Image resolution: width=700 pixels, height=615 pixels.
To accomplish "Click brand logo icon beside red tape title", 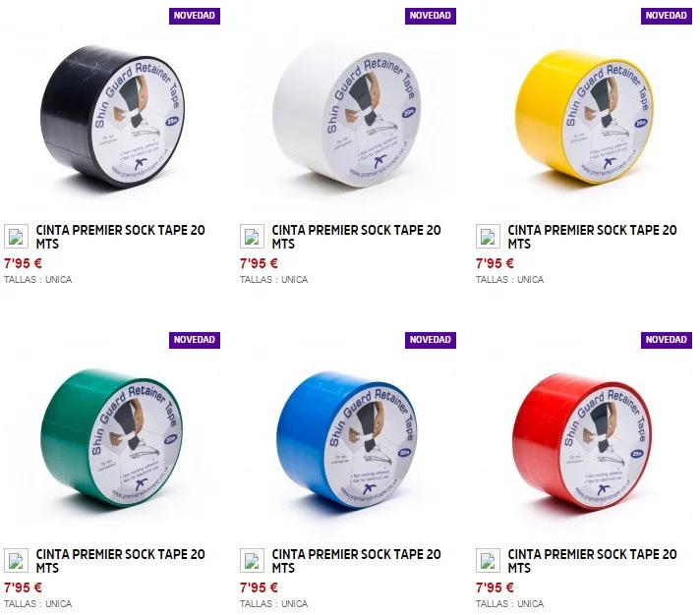I will 488,561.
